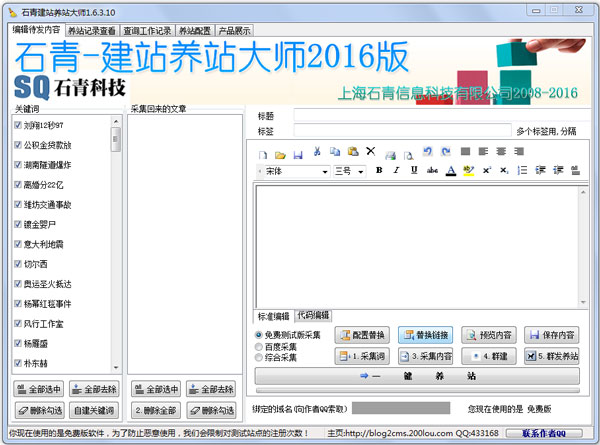Click the 5.群发养站 button
The width and height of the screenshot is (600, 445).
(x=551, y=356)
